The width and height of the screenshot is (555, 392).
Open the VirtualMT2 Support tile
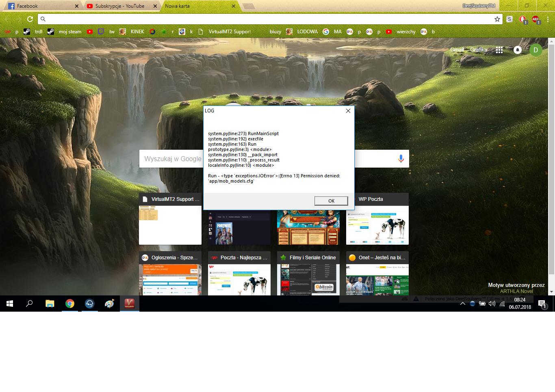point(170,219)
